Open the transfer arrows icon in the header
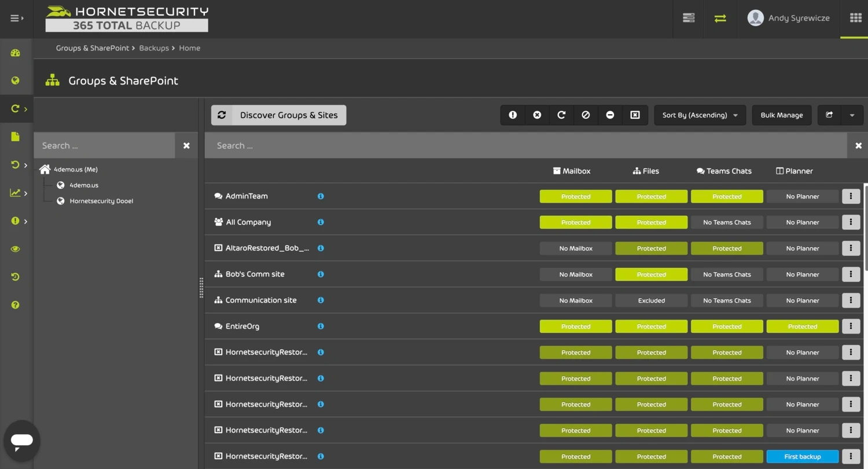Image resolution: width=868 pixels, height=469 pixels. click(720, 18)
